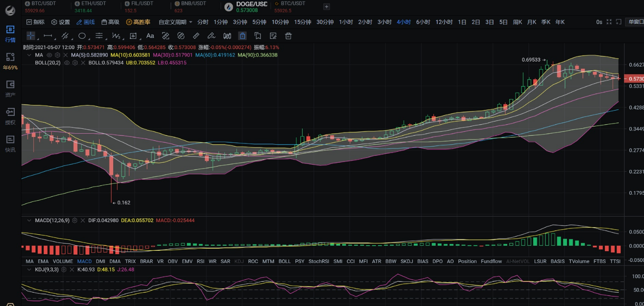644x306 pixels.
Task: Switch to the ETH/USDT tab
Action: 90,7
